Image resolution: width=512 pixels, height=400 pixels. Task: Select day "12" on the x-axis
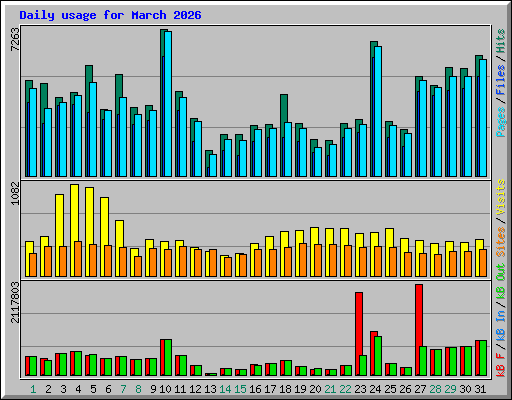tap(195, 389)
